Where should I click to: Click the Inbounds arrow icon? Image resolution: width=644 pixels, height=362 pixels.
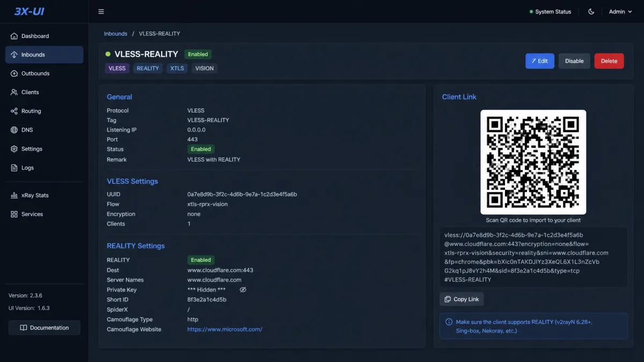coord(14,55)
